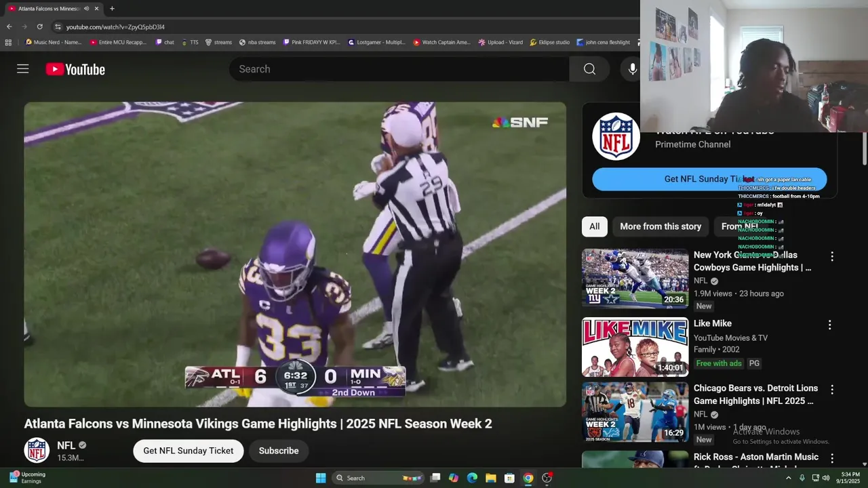Viewport: 868px width, 488px height.
Task: Open the chat bookmark
Action: (x=165, y=42)
